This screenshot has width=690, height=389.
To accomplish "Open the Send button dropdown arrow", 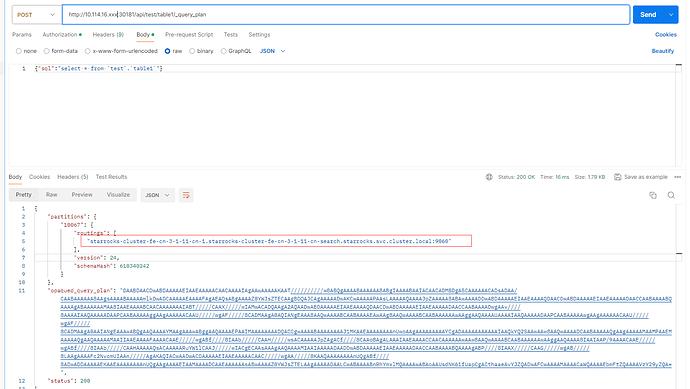I will [x=671, y=15].
